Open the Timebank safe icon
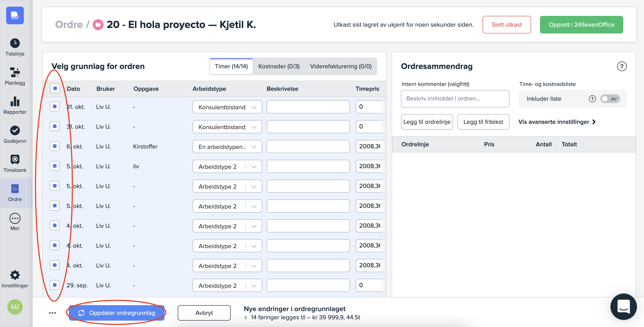The width and height of the screenshot is (644, 327). (x=15, y=159)
